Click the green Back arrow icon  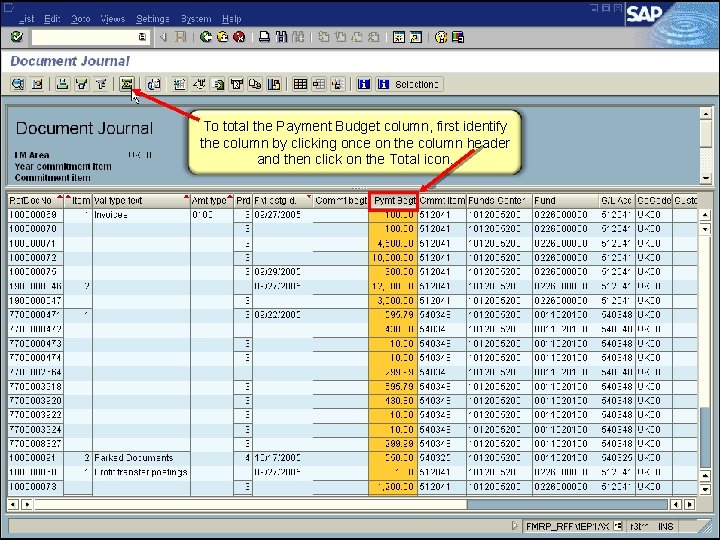(x=206, y=37)
